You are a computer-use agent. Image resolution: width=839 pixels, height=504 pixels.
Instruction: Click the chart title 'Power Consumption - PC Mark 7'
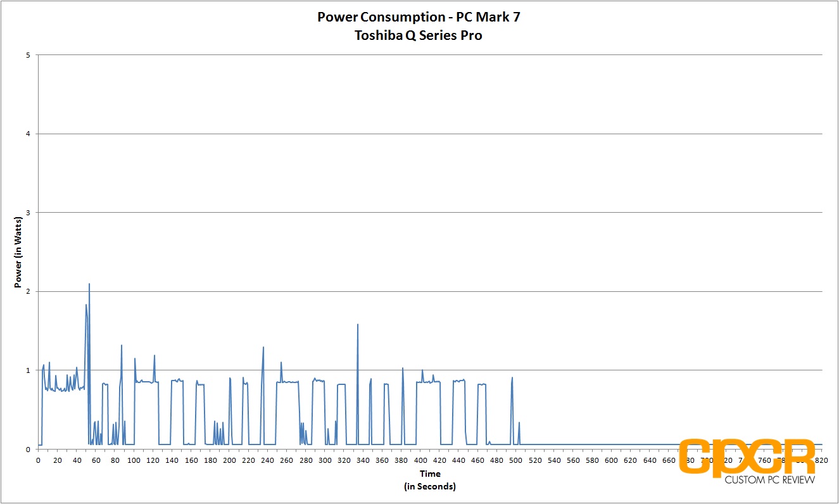(x=419, y=17)
